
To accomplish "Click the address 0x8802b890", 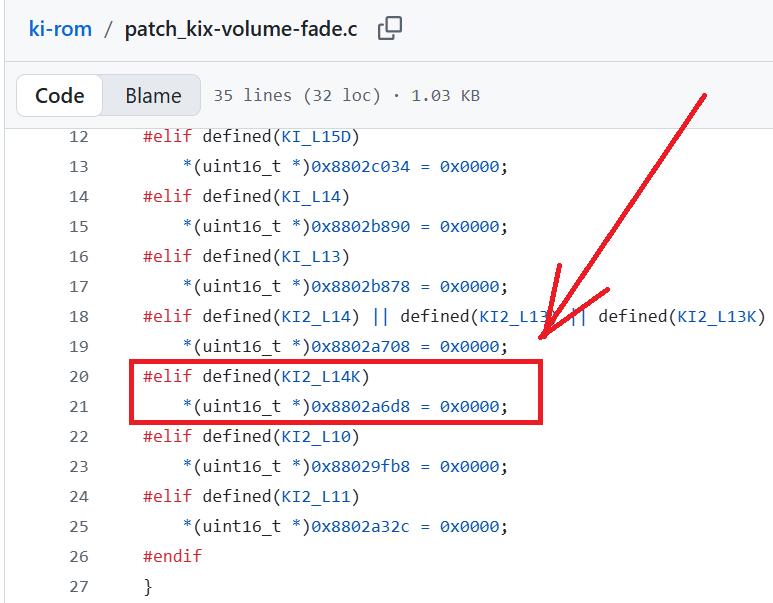I will point(360,227).
